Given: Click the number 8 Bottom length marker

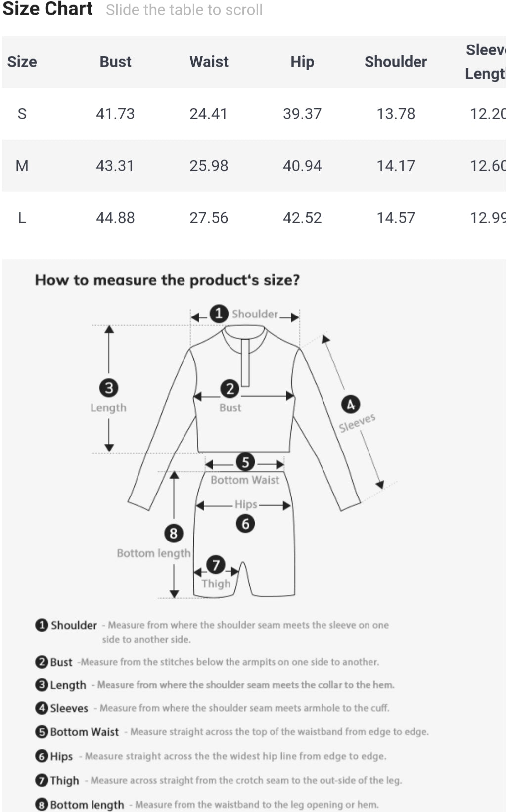Looking at the screenshot, I should (174, 533).
